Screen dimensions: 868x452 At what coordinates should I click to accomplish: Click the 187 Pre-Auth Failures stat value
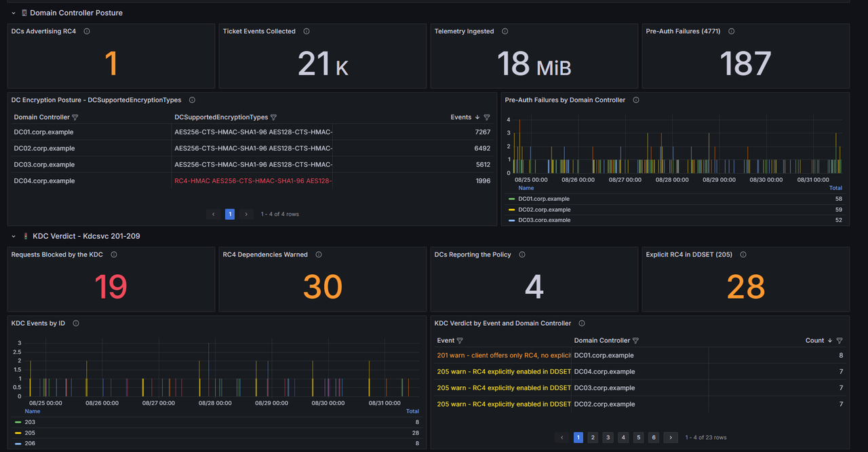(x=745, y=64)
